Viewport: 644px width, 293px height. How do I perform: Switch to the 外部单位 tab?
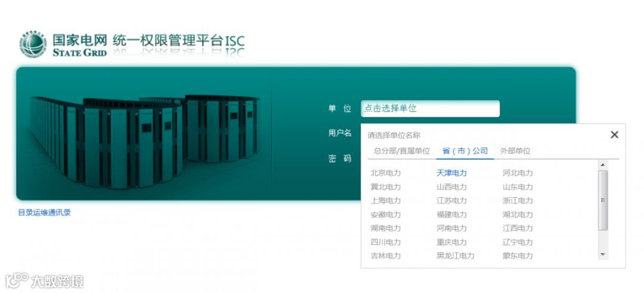pos(515,151)
